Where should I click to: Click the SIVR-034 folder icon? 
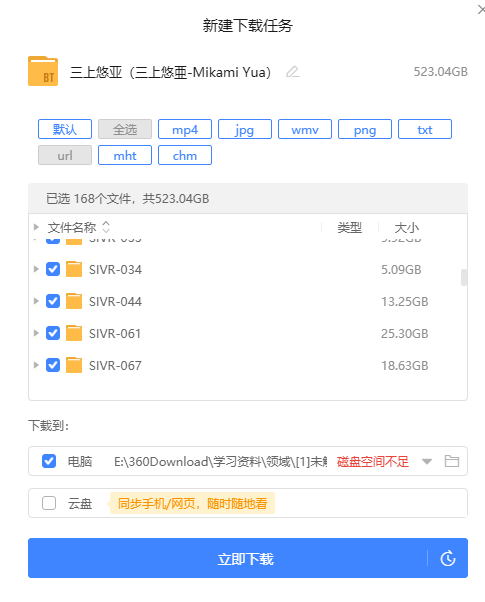(74, 269)
